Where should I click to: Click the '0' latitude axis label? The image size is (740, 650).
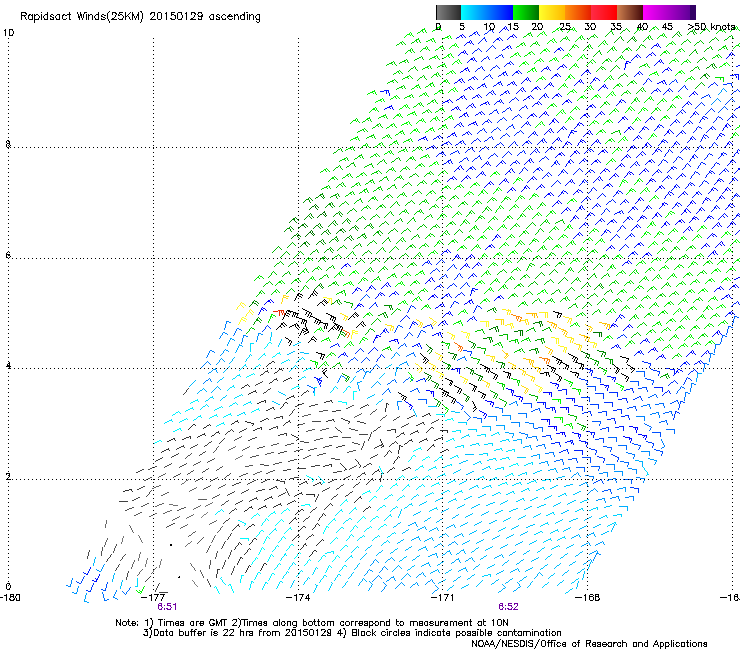pyautogui.click(x=8, y=587)
